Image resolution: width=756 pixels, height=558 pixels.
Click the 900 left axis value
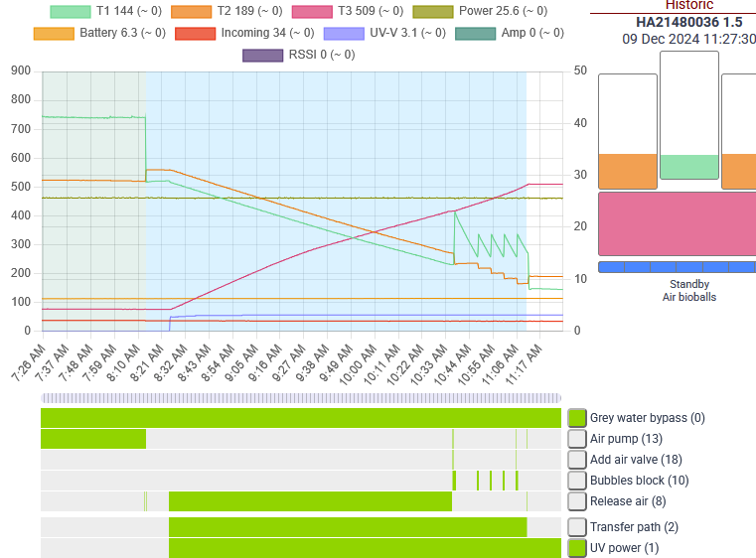[21, 70]
